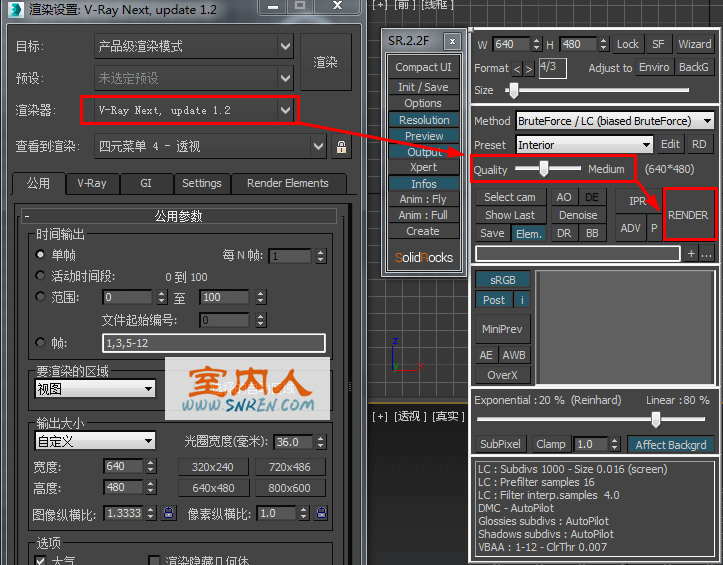Click the Compact UI button

(424, 67)
